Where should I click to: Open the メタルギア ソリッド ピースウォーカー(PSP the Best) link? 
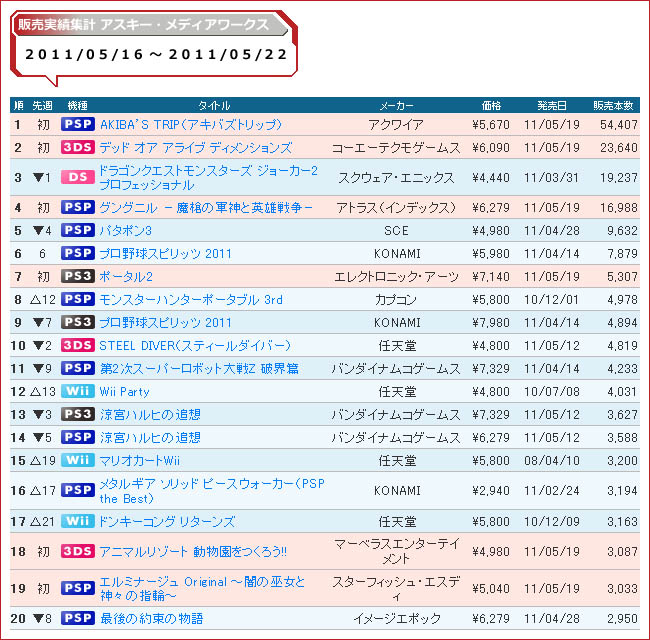pos(212,491)
